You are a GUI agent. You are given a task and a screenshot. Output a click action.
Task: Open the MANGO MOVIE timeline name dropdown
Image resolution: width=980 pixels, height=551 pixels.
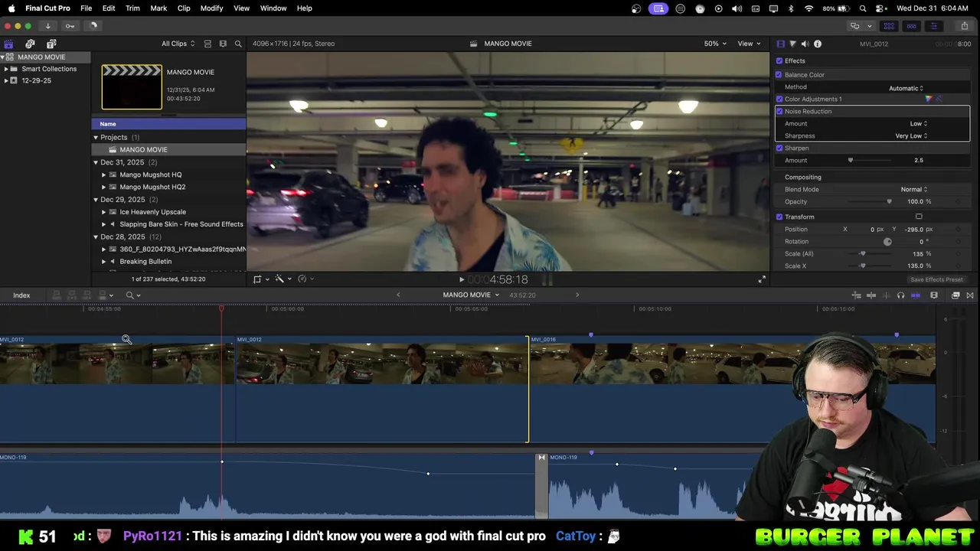tap(471, 295)
